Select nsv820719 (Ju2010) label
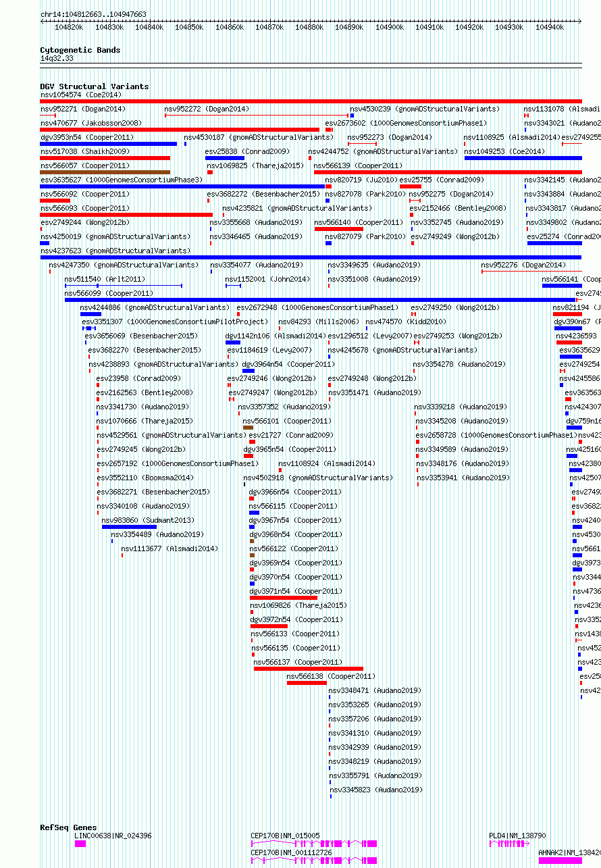This screenshot has height=868, width=601. point(362,180)
